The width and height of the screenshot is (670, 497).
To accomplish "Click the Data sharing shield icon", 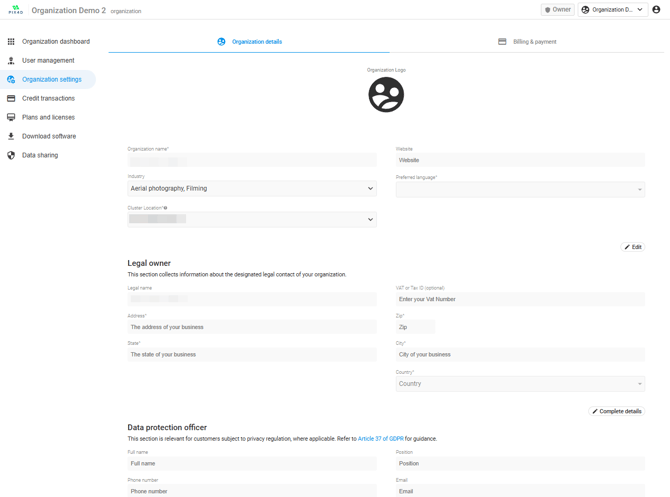I will 11,155.
